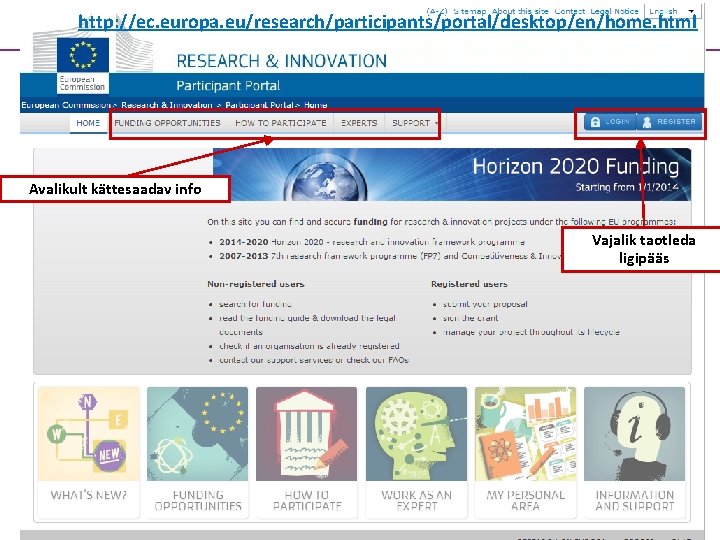Click the LOGIN button
The height and width of the screenshot is (540, 720).
pos(610,122)
